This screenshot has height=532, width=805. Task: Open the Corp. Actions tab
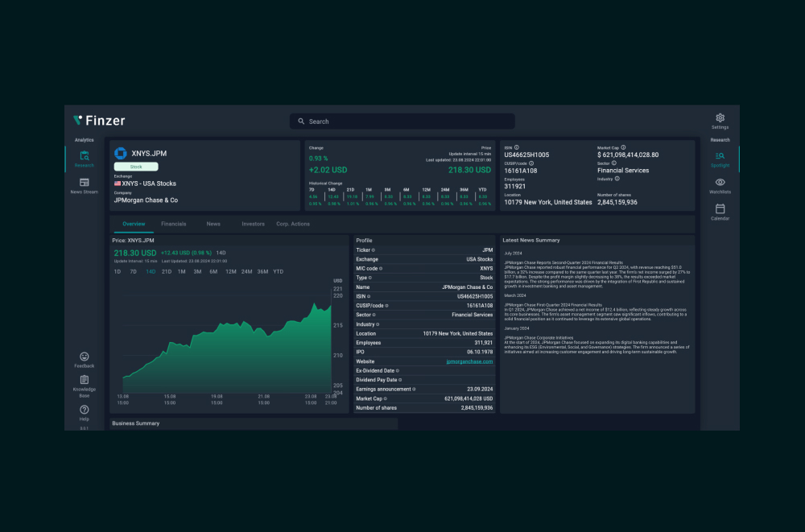[293, 224]
